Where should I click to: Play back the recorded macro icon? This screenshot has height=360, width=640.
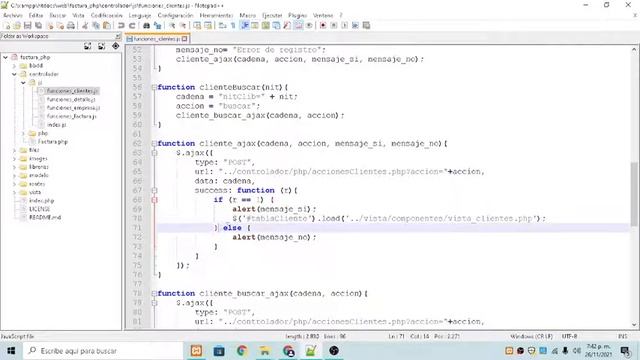pyautogui.click(x=344, y=26)
